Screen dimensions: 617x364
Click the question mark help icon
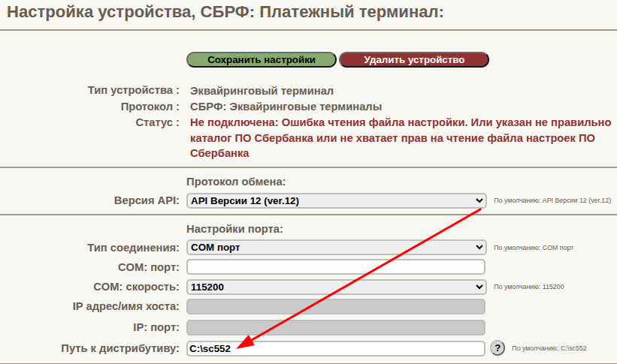tap(498, 348)
